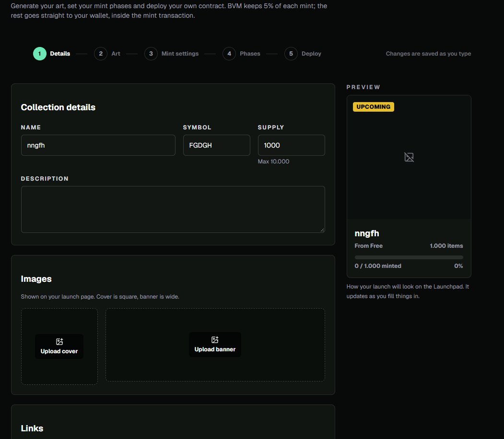The height and width of the screenshot is (439, 504).
Task: Click the Links section heading
Action: point(32,428)
